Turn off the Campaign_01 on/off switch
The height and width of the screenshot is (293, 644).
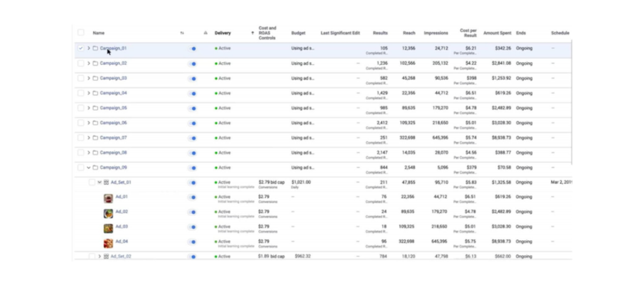click(193, 49)
